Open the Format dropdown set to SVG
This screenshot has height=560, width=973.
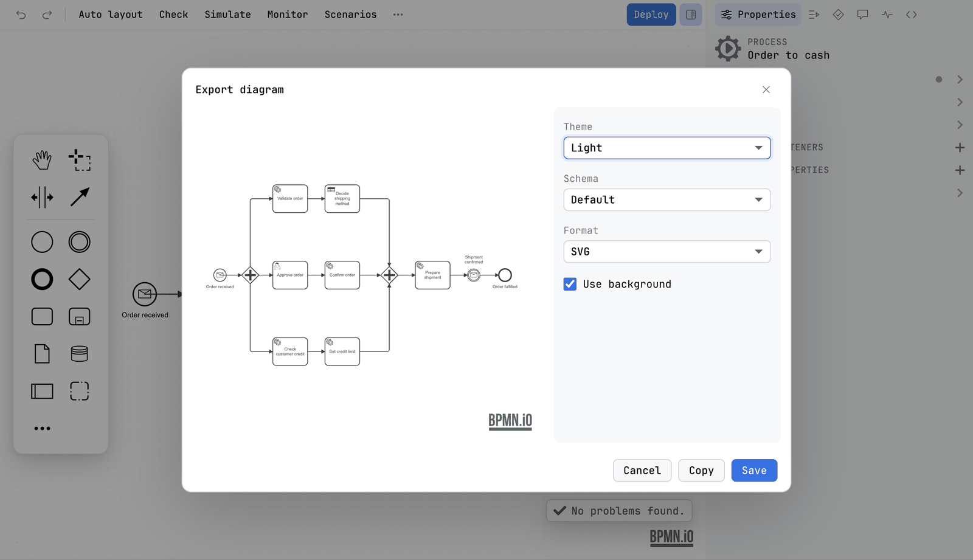(x=667, y=252)
